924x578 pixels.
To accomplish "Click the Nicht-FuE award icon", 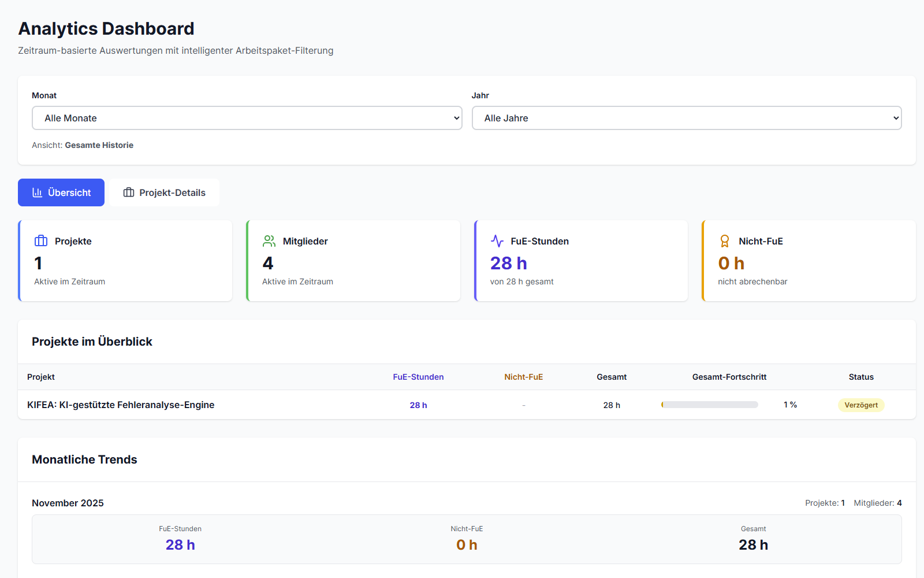I will tap(724, 241).
